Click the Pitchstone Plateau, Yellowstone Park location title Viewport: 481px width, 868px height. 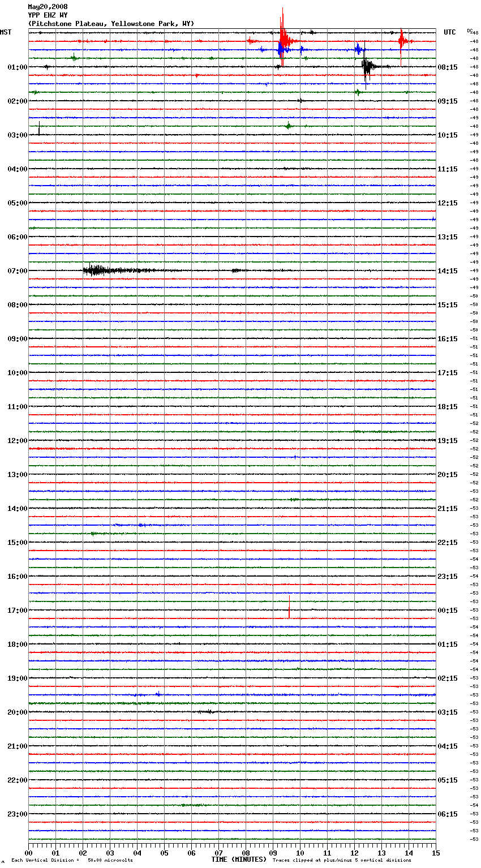[x=111, y=24]
